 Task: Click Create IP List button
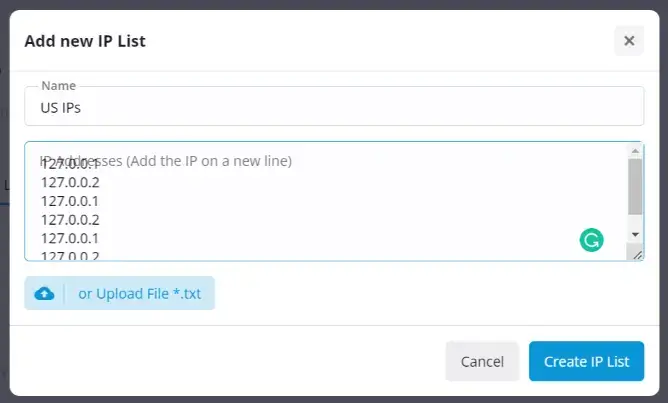(x=586, y=361)
